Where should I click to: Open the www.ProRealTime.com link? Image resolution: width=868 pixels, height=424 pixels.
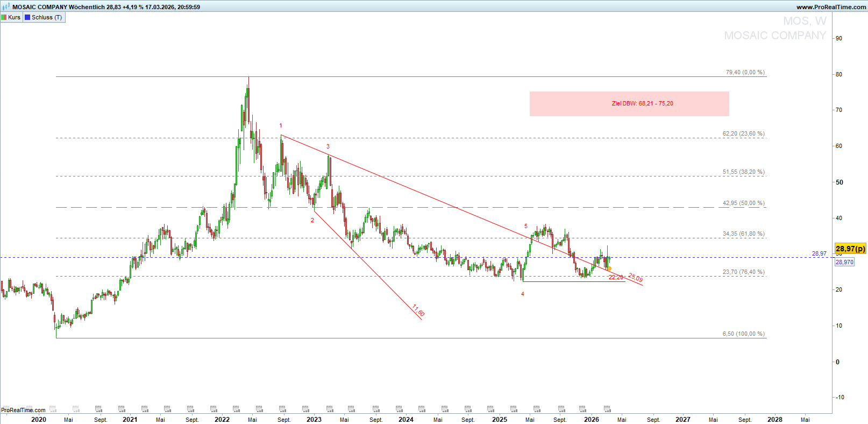(x=831, y=7)
